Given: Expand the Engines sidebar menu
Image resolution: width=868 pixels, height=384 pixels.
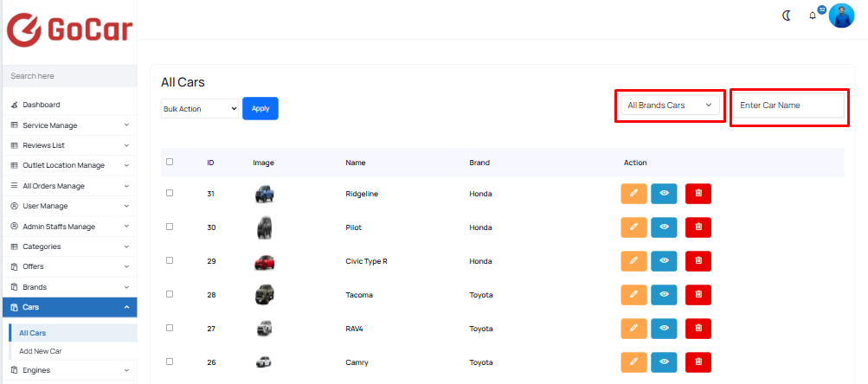Looking at the screenshot, I should (x=70, y=370).
